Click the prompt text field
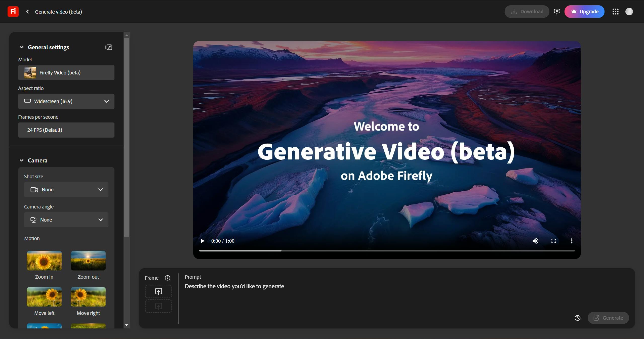Screen dimensions: 644x339 377,286
